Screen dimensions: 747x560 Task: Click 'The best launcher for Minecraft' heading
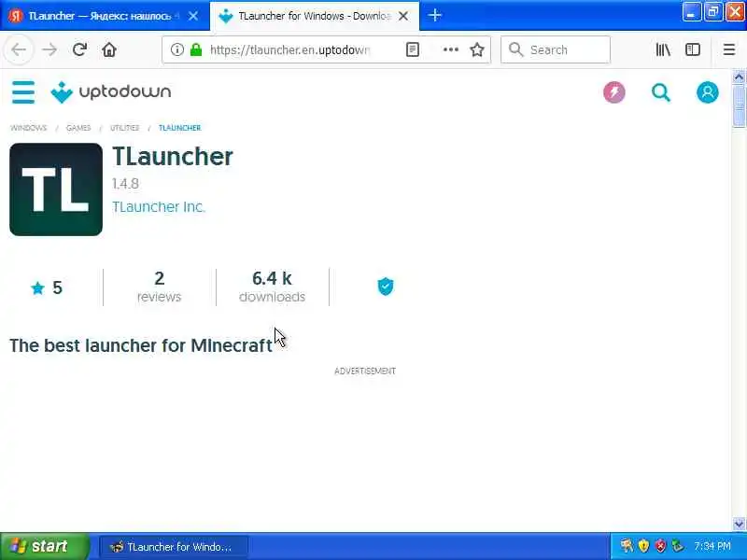(141, 345)
